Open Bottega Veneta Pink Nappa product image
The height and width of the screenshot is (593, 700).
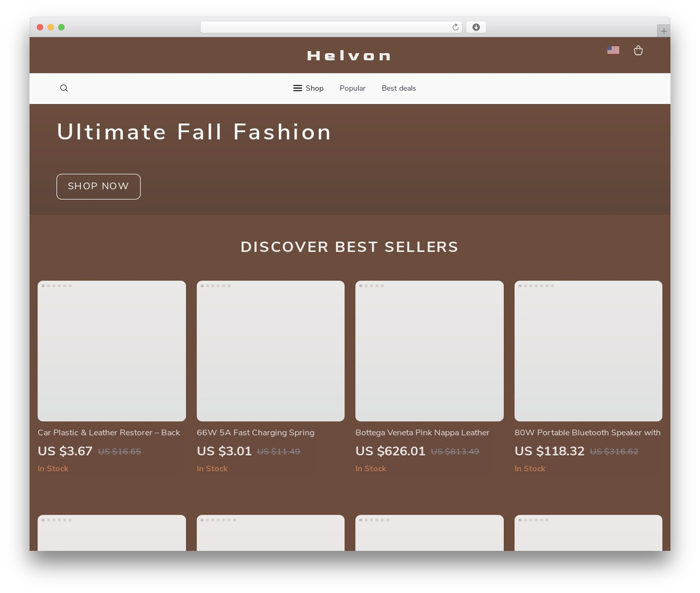429,351
